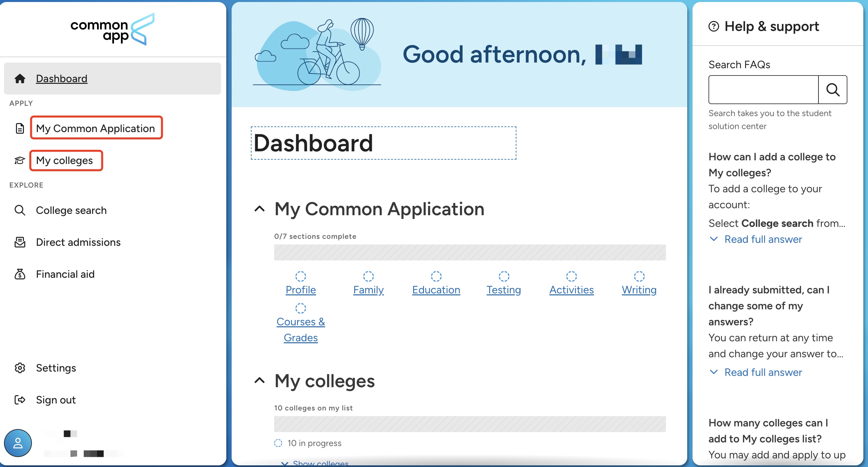This screenshot has height=467, width=868.
Task: Click the My colleges graduation cap icon
Action: pyautogui.click(x=20, y=161)
